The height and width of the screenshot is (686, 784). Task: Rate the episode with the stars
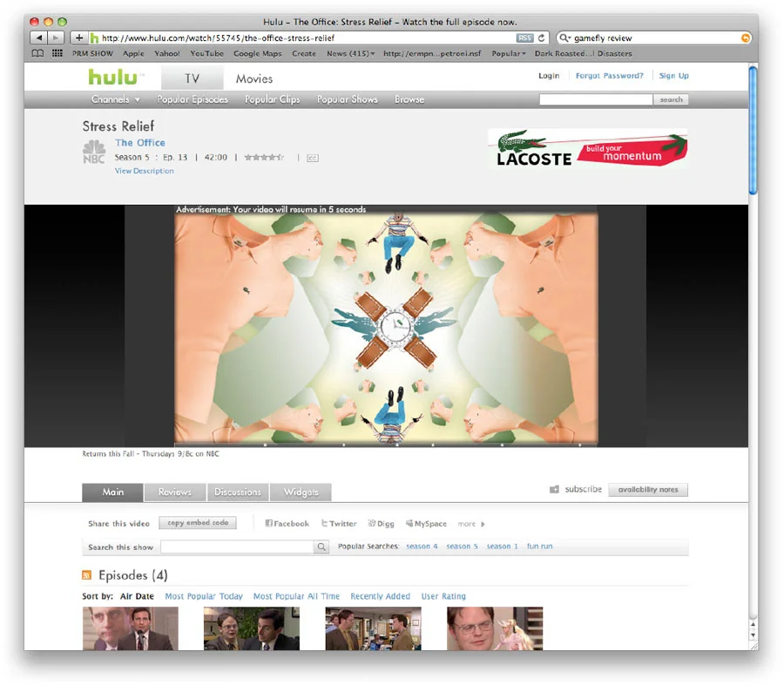(264, 157)
